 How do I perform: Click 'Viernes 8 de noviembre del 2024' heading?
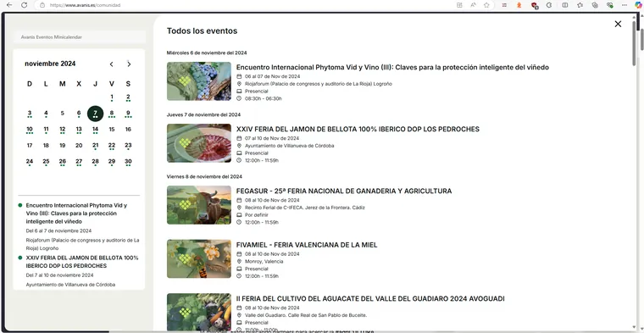pos(204,176)
